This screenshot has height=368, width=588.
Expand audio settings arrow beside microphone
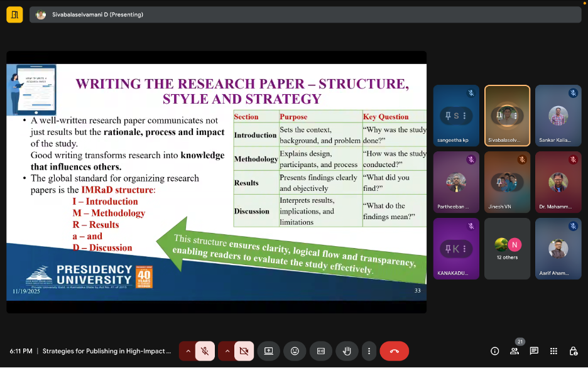pos(188,351)
